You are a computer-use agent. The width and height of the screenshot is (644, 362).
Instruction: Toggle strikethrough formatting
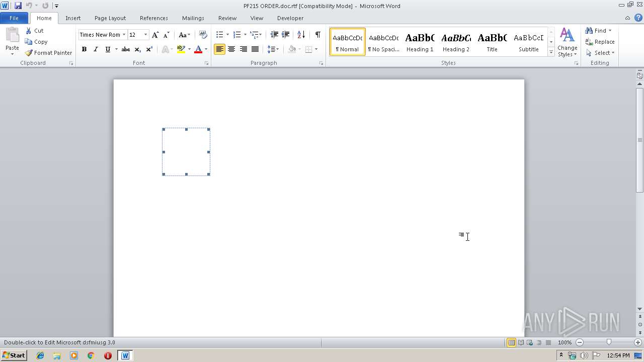[126, 49]
